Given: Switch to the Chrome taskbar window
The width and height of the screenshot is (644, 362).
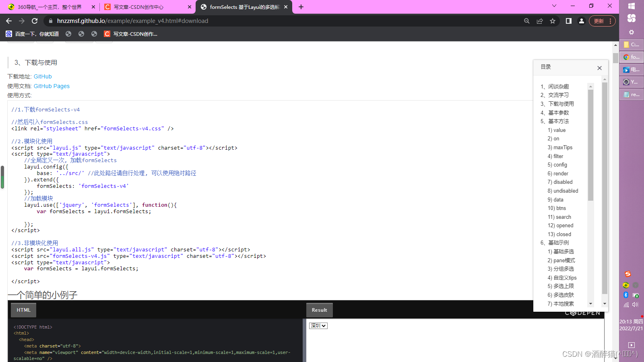Looking at the screenshot, I should pos(632,57).
